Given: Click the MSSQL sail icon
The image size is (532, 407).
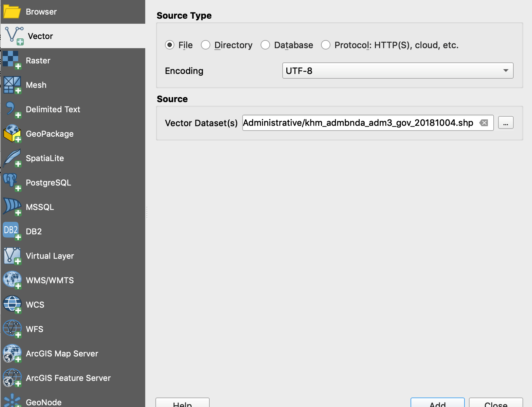Looking at the screenshot, I should (x=12, y=207).
